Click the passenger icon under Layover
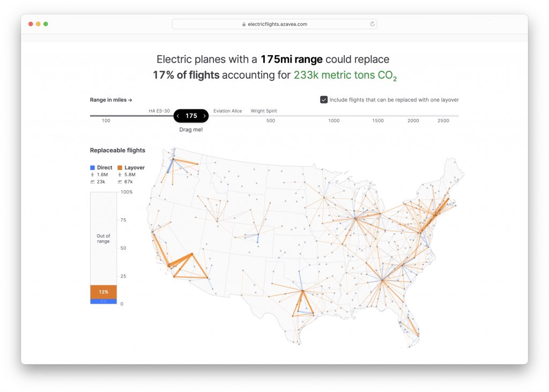This screenshot has width=549, height=392. 119,174
